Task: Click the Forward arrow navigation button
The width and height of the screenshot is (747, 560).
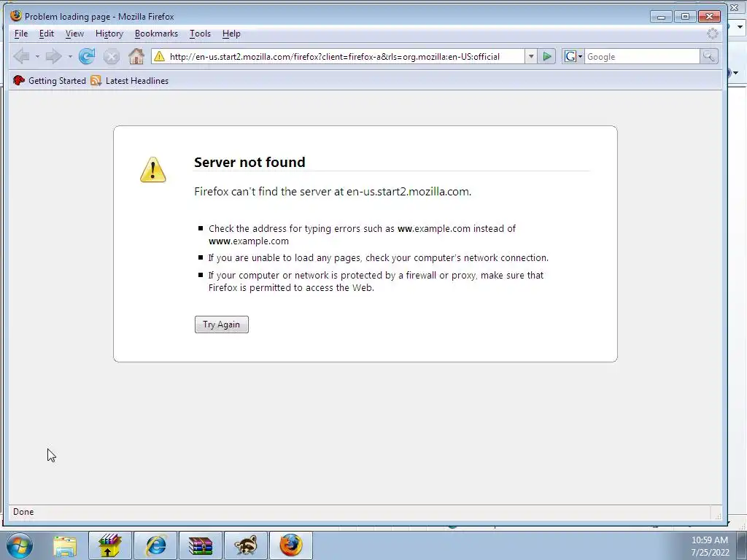Action: pos(54,57)
